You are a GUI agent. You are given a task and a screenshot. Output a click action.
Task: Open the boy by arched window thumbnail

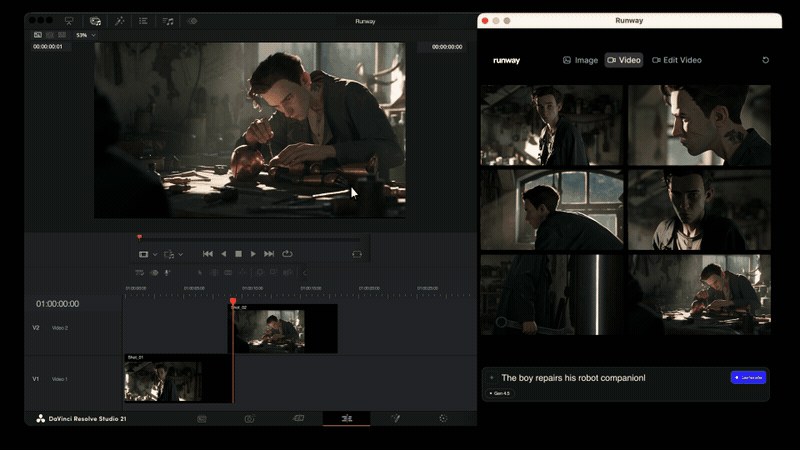pos(552,210)
